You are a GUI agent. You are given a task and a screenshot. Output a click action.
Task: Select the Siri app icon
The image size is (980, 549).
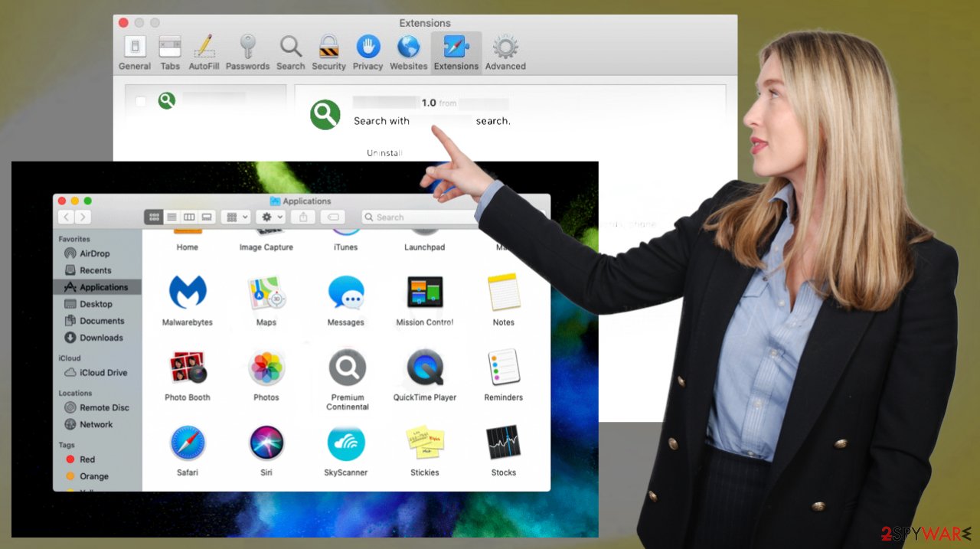266,443
